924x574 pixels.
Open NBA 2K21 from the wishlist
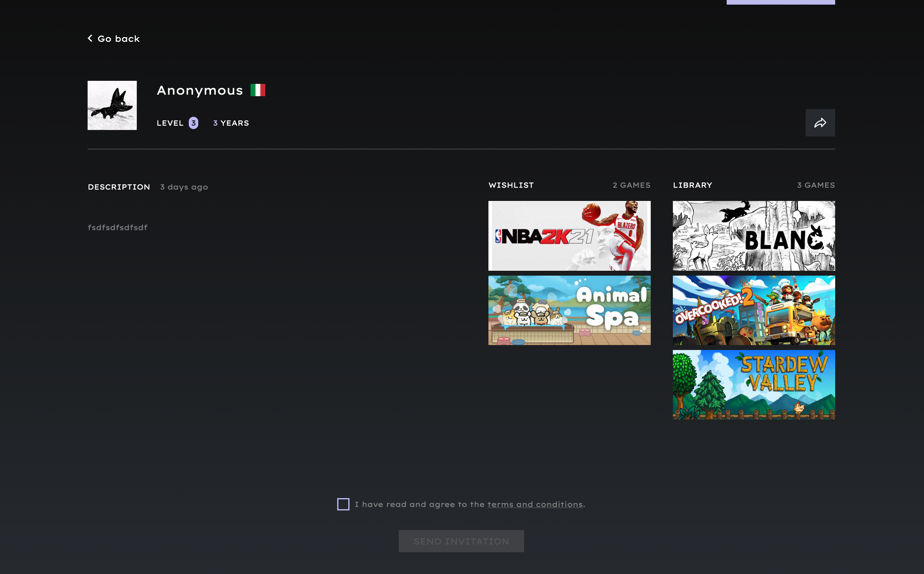click(x=569, y=236)
